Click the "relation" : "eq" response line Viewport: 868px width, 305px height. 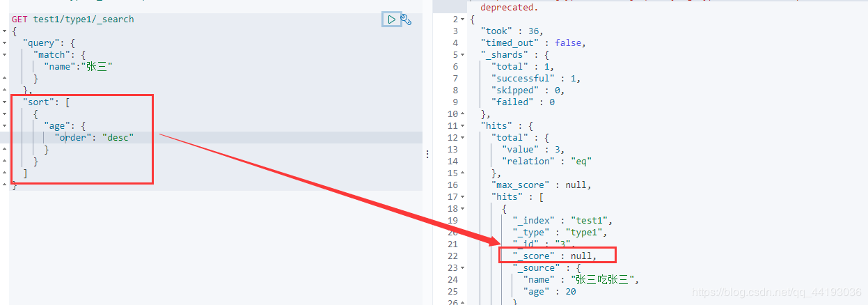pos(546,162)
